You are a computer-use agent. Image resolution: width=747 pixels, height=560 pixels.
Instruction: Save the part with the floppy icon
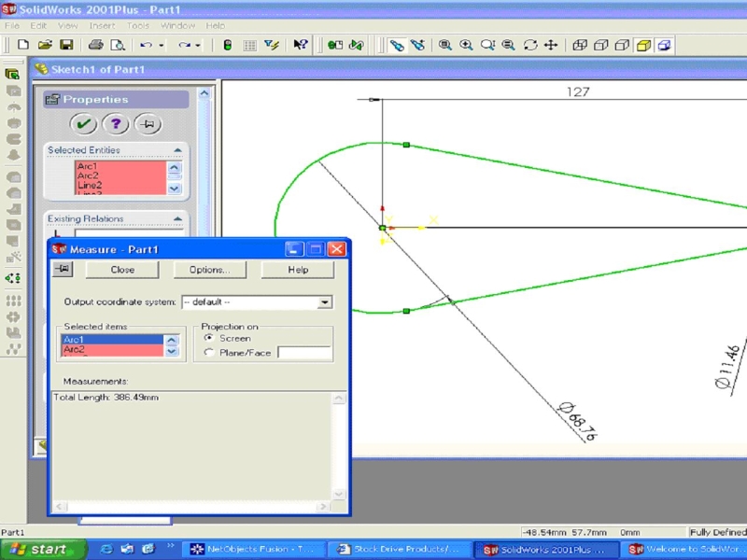coord(66,45)
